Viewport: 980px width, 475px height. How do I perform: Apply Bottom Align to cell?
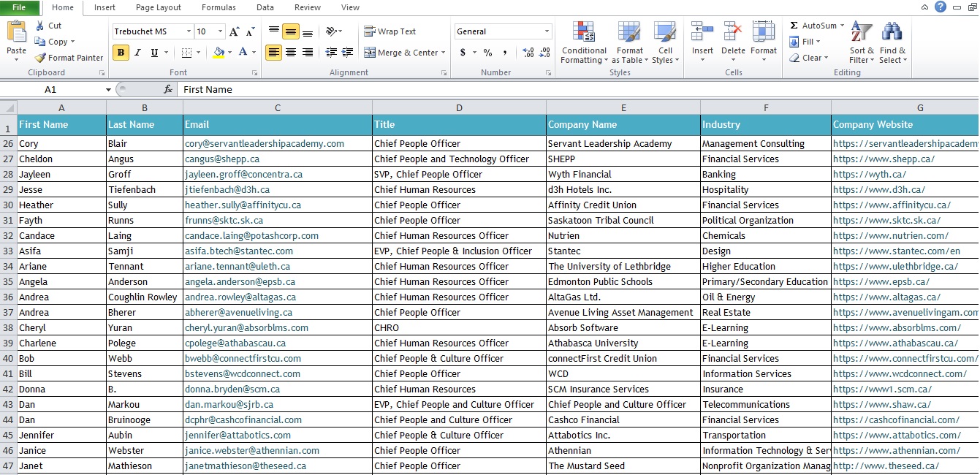(308, 31)
